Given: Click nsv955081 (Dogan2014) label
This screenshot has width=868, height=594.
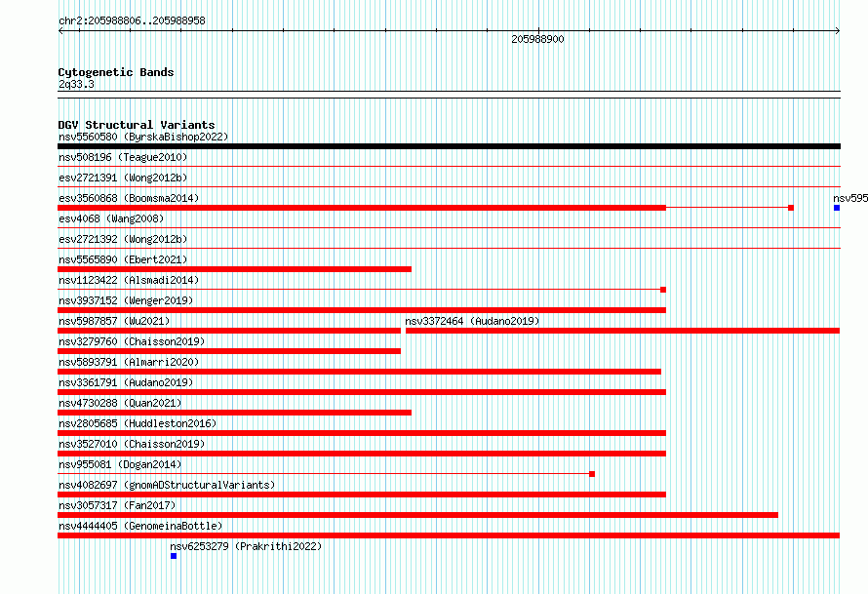Looking at the screenshot, I should [x=120, y=464].
